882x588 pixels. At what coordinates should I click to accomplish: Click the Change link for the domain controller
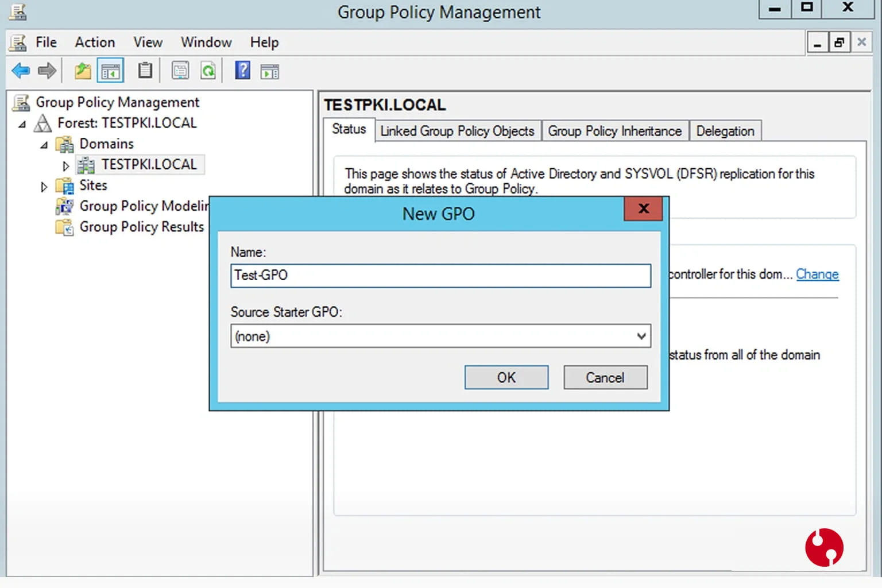(817, 274)
